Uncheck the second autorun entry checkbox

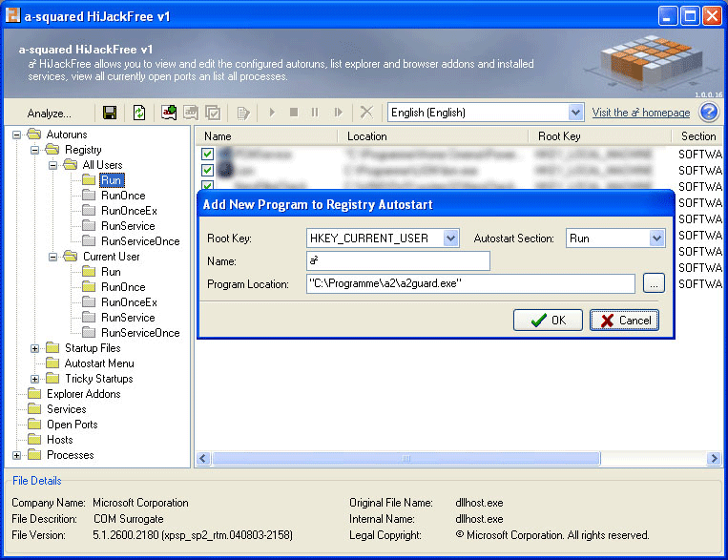pyautogui.click(x=208, y=170)
